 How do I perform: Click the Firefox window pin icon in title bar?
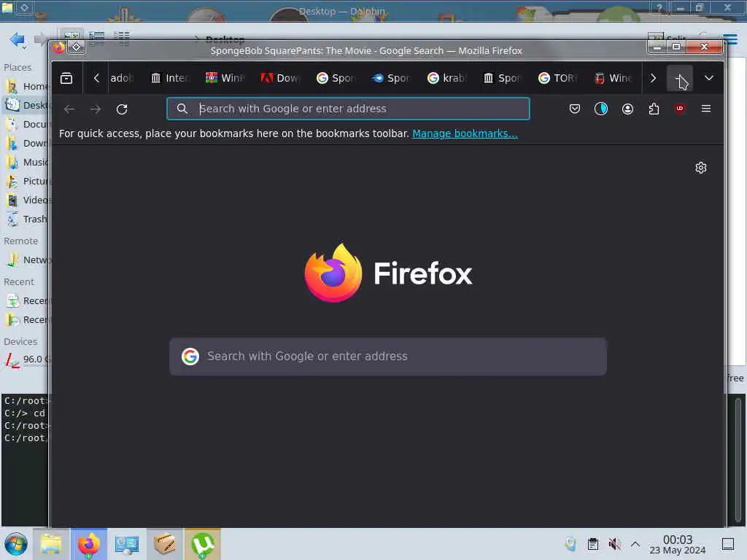coord(76,47)
